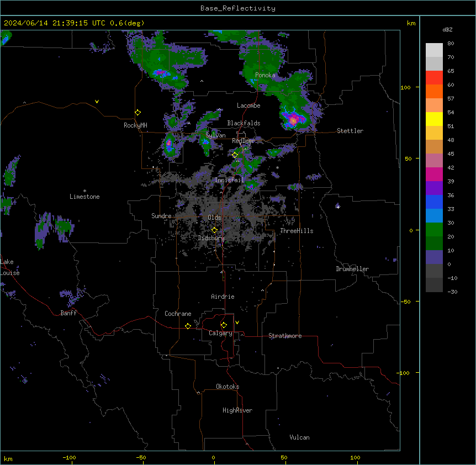Click the white plus marker west of Drumheller
The image size is (476, 465).
pos(338,207)
